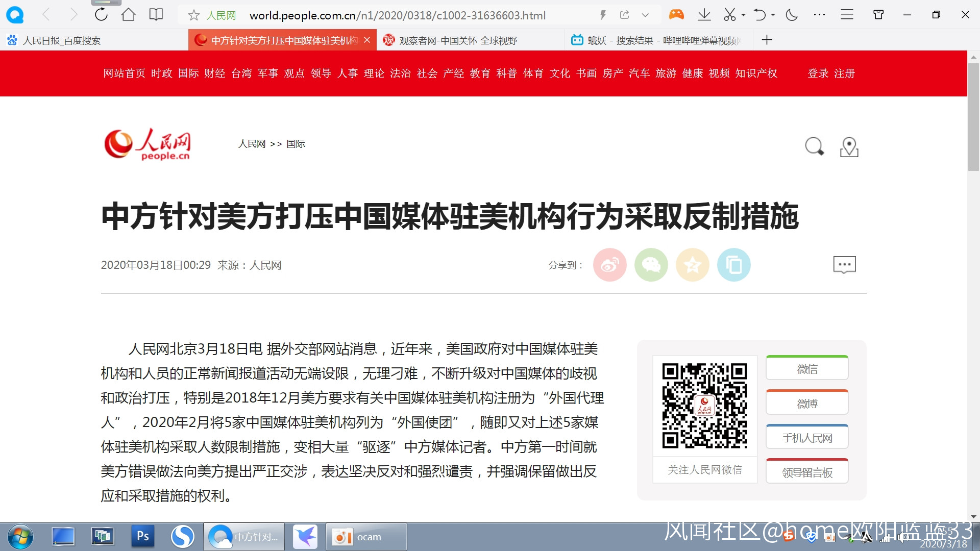The image size is (980, 551).
Task: Reload the page with the refresh icon
Action: [101, 15]
